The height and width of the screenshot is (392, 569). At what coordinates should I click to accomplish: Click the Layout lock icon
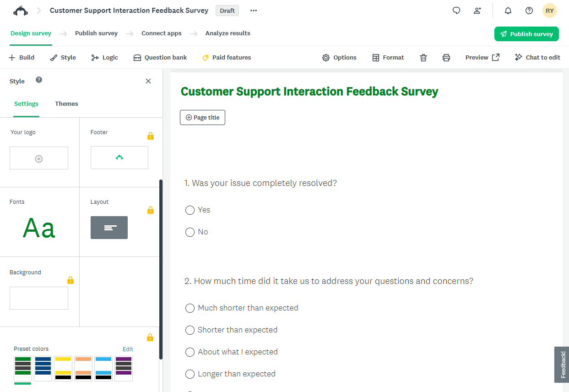pos(151,210)
